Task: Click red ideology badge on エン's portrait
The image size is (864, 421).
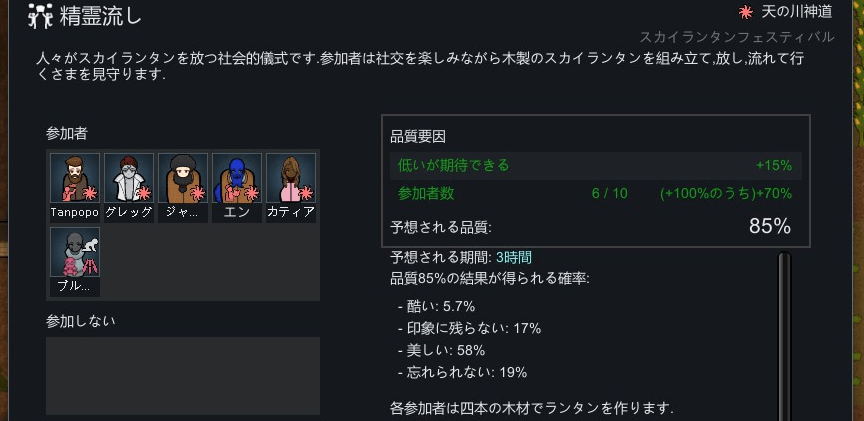Action: 251,193
